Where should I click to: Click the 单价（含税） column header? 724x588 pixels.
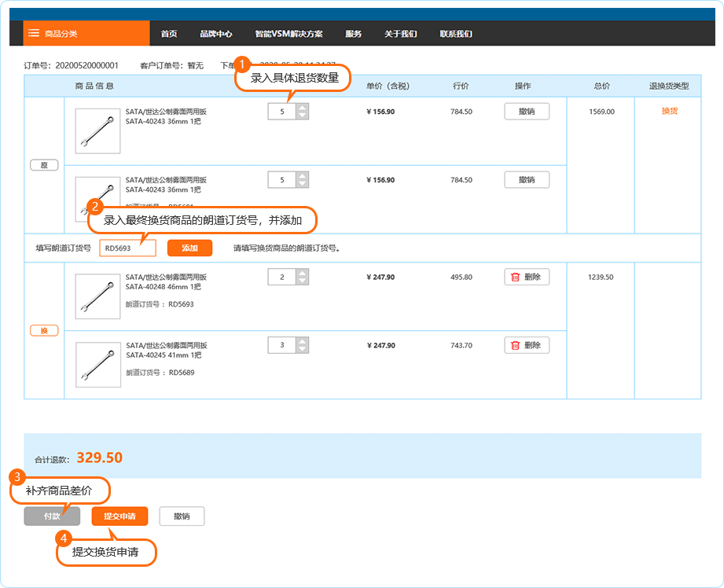point(388,86)
